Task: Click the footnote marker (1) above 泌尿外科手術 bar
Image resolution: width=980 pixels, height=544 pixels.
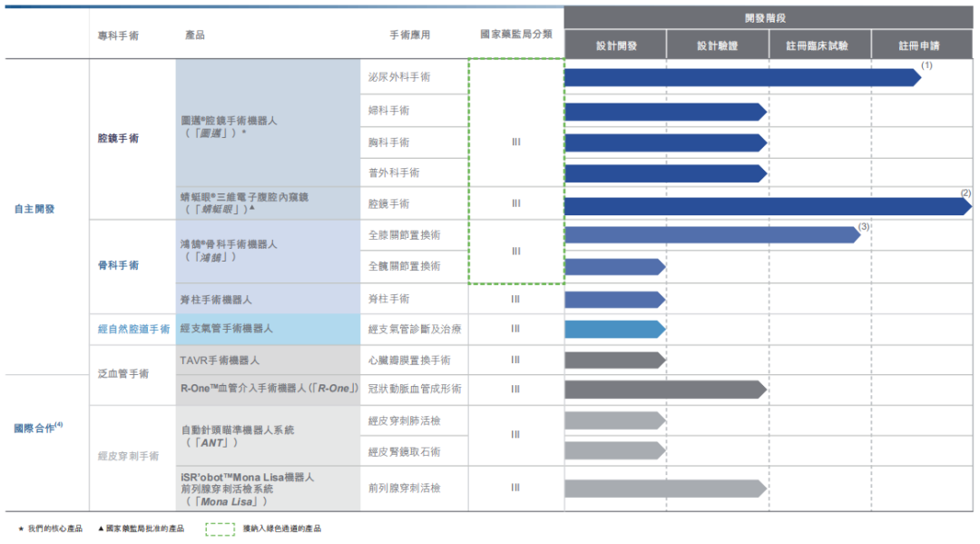Action: (x=926, y=66)
